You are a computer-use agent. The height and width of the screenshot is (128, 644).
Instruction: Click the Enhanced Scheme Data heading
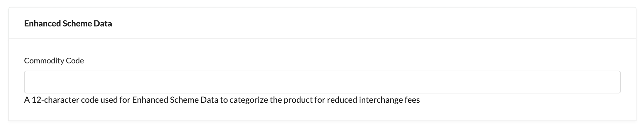click(68, 23)
